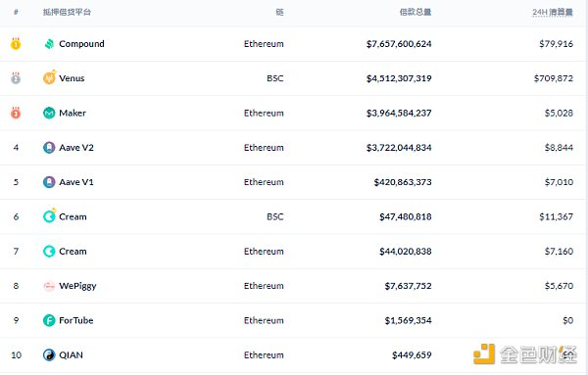Open the ForTube platform link

[76, 320]
